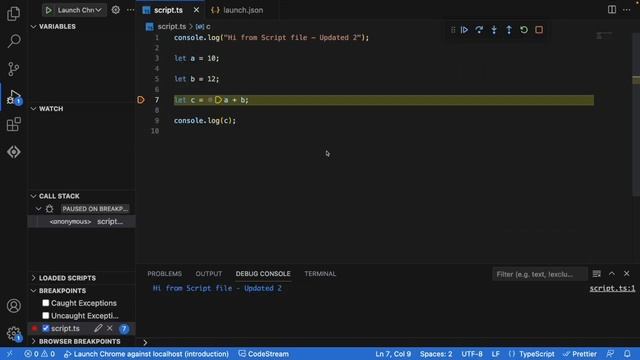Step into in the debug toolbar
This screenshot has height=360, width=640.
pyautogui.click(x=494, y=30)
